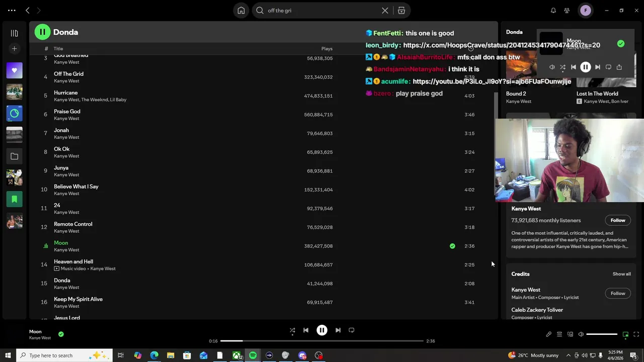
Task: Adjust the volume slider
Action: point(602,334)
